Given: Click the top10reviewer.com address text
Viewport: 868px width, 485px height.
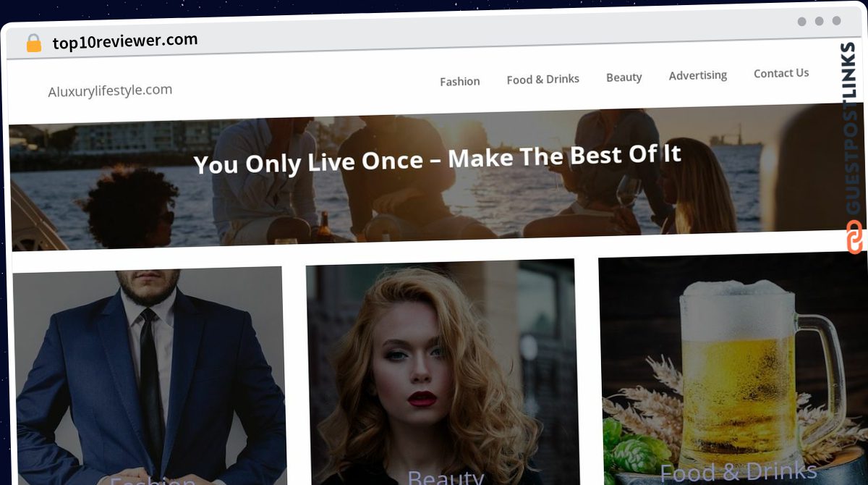Looking at the screenshot, I should click(125, 41).
